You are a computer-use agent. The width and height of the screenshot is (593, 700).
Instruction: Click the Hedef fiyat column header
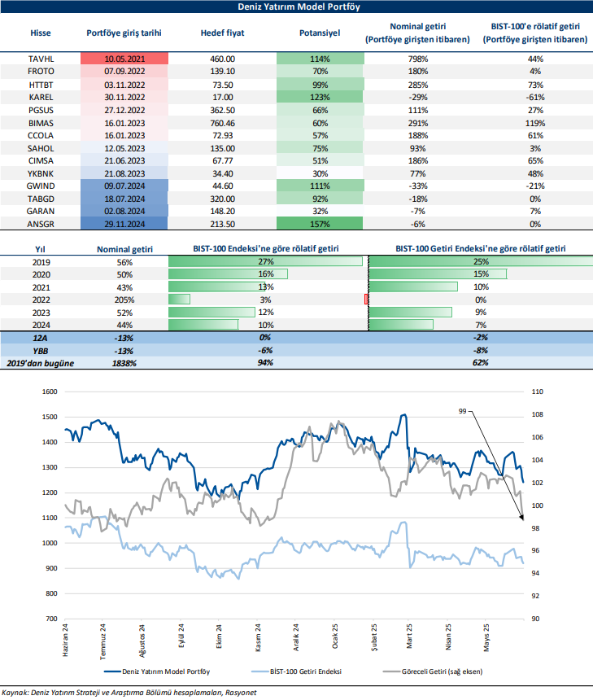click(x=222, y=33)
